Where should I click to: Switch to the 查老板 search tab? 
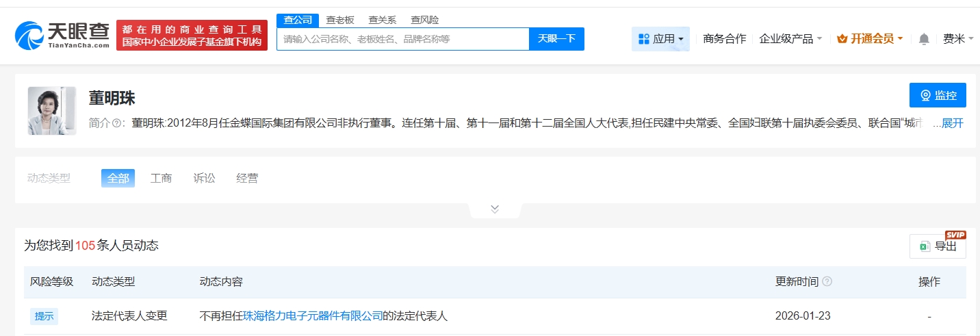[340, 20]
